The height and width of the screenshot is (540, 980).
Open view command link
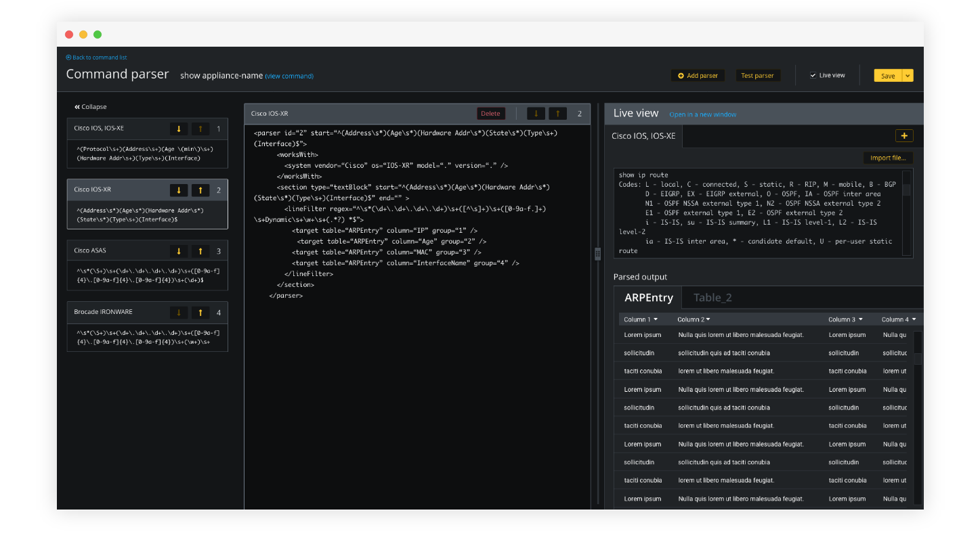pyautogui.click(x=289, y=76)
